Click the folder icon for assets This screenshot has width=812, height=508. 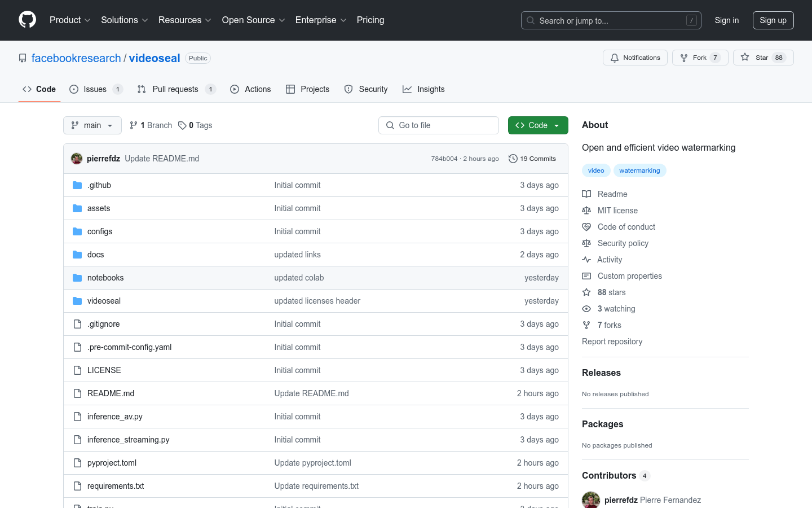[x=77, y=208]
